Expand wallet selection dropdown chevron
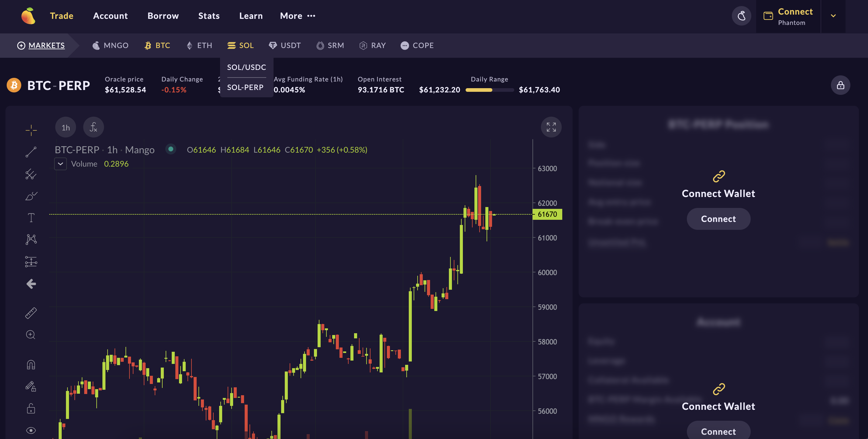The height and width of the screenshot is (439, 868). 833,16
